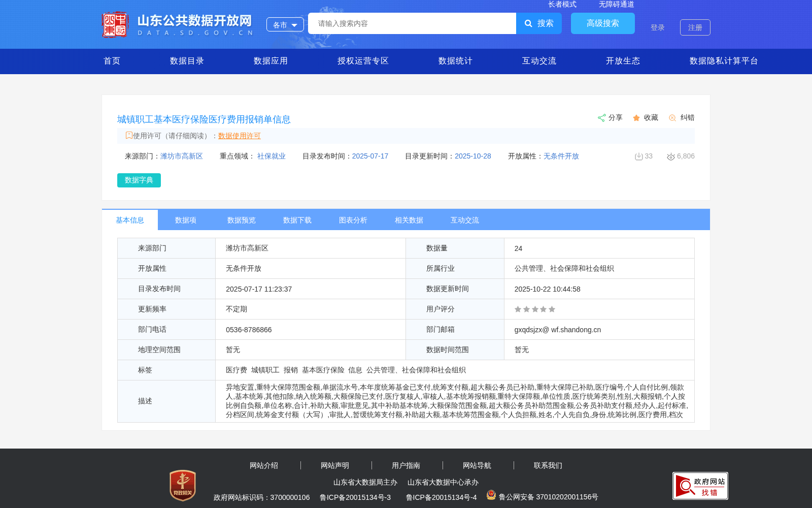Open 数据目录 navigation item
This screenshot has height=508, width=812.
pos(187,61)
